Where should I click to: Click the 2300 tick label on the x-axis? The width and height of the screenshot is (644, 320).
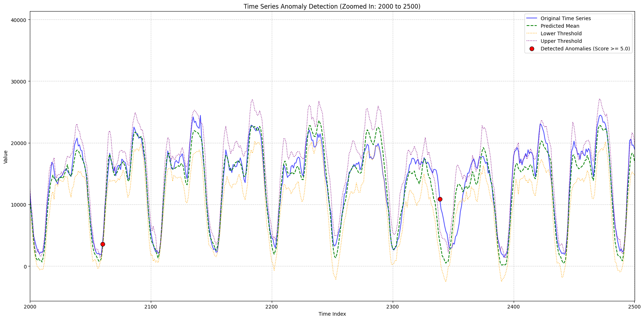[x=392, y=307]
